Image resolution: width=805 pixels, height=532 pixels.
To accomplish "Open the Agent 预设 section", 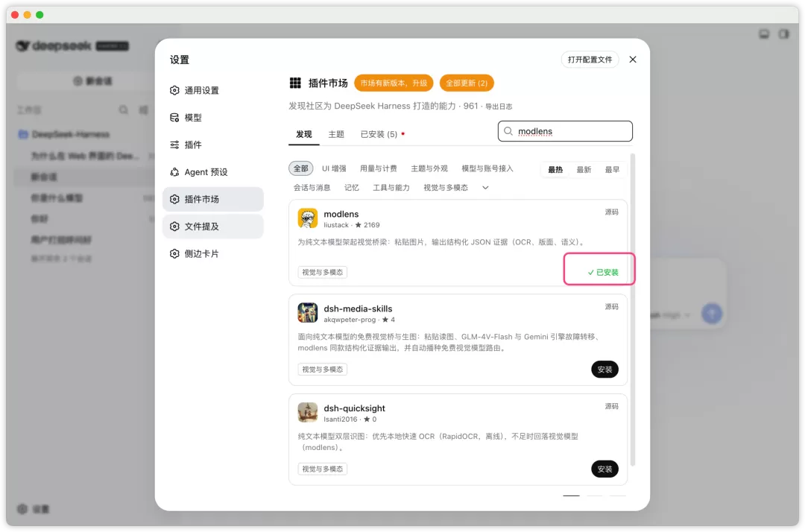I will pyautogui.click(x=213, y=172).
